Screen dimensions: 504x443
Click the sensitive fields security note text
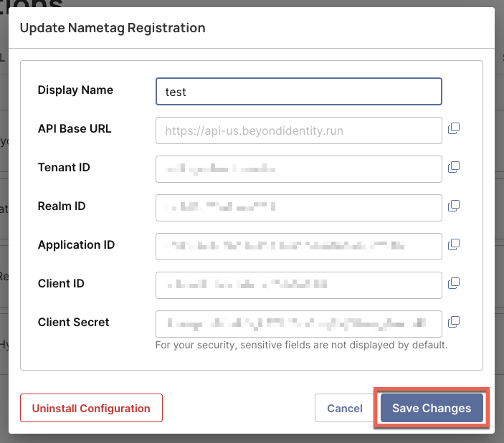point(301,345)
